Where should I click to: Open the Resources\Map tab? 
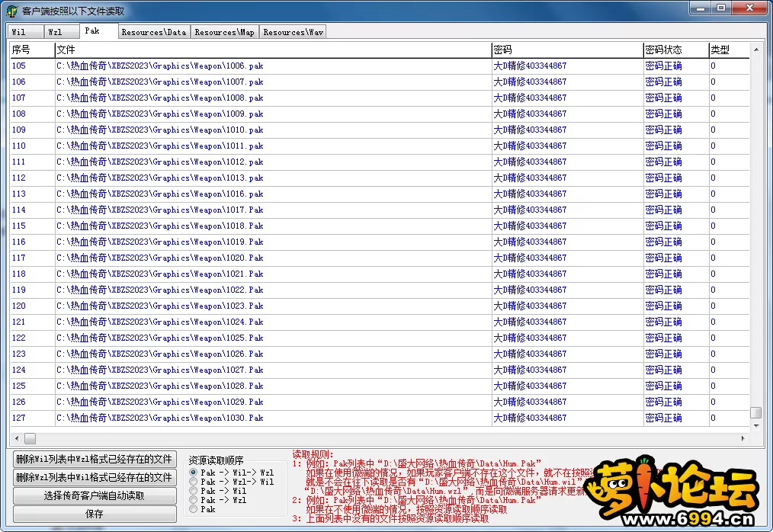225,32
